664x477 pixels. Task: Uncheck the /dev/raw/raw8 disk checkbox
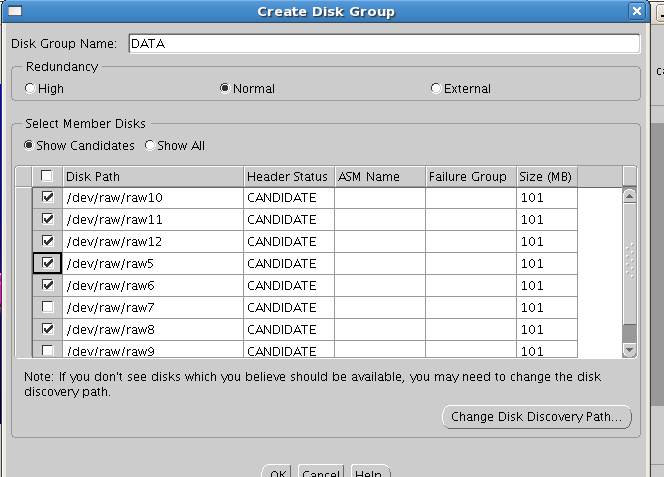click(48, 328)
